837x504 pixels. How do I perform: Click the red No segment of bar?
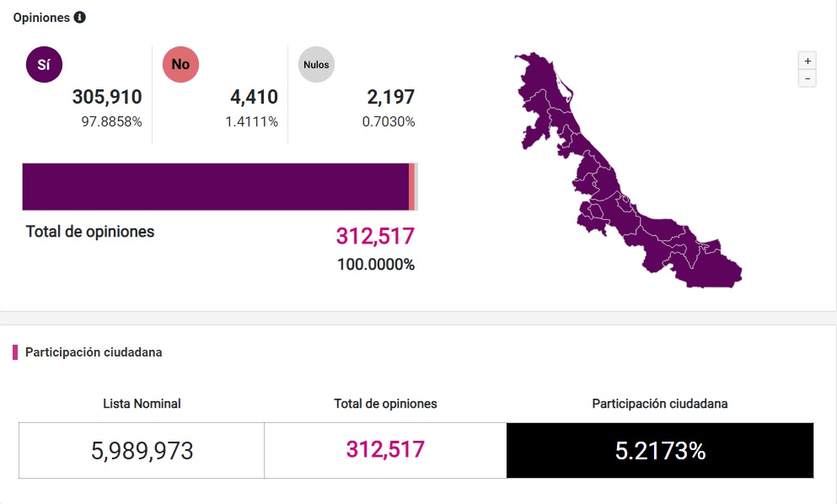[x=411, y=186]
